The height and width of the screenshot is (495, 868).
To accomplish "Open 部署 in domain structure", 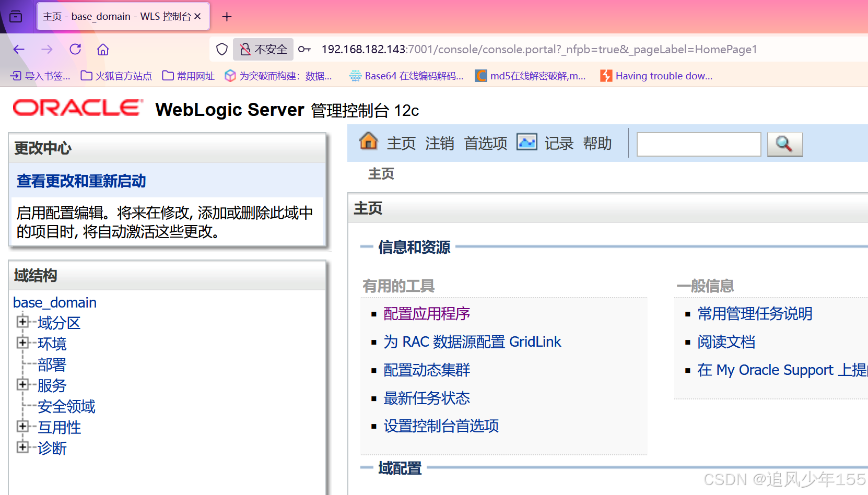I will pos(52,365).
